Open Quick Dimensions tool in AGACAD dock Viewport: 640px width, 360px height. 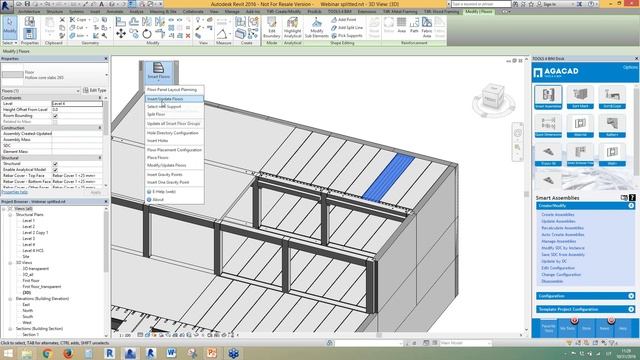(548, 126)
